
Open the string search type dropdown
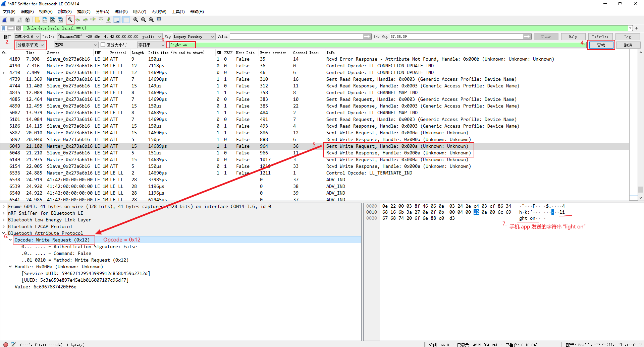click(x=151, y=45)
